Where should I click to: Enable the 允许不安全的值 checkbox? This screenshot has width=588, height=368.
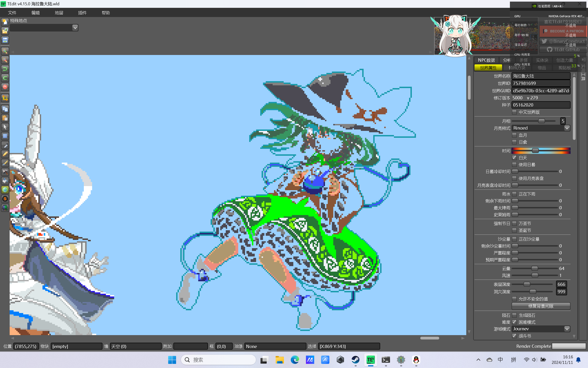[514, 299]
